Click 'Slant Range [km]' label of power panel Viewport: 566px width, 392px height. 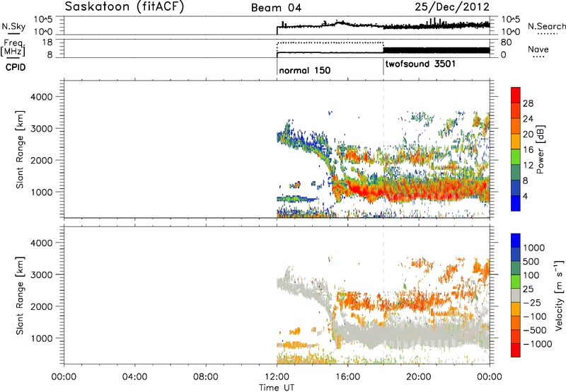(20, 149)
